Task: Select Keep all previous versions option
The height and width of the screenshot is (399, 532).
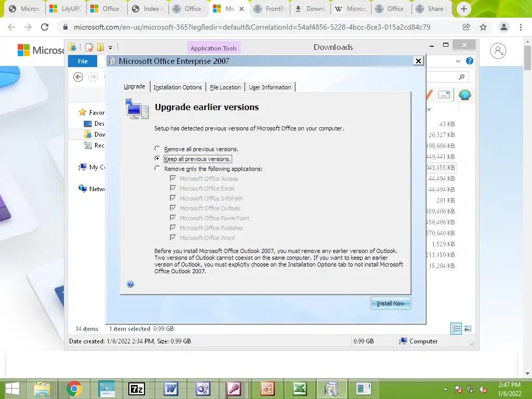Action: pos(157,158)
